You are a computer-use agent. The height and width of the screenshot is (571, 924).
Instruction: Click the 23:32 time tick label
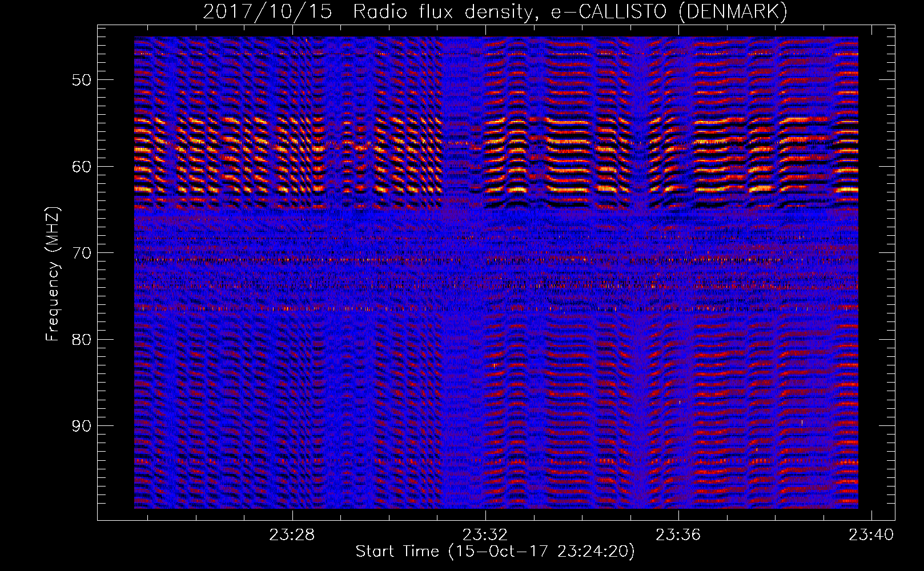485,535
